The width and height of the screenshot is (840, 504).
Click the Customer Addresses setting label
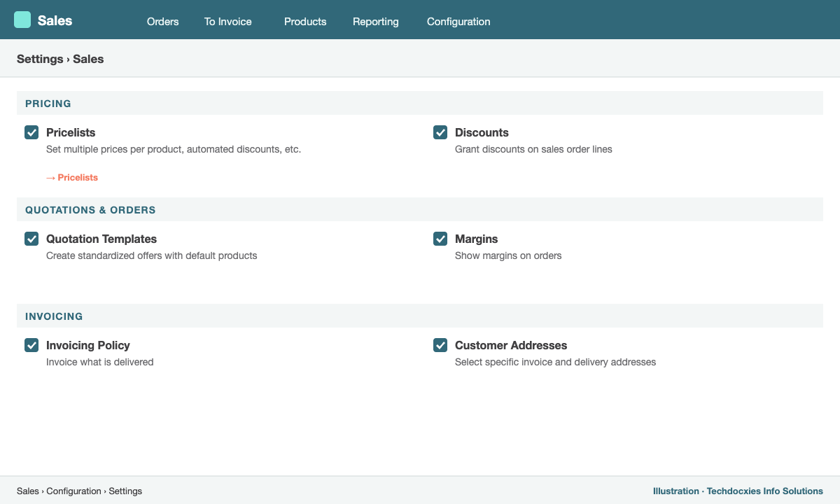pos(511,345)
